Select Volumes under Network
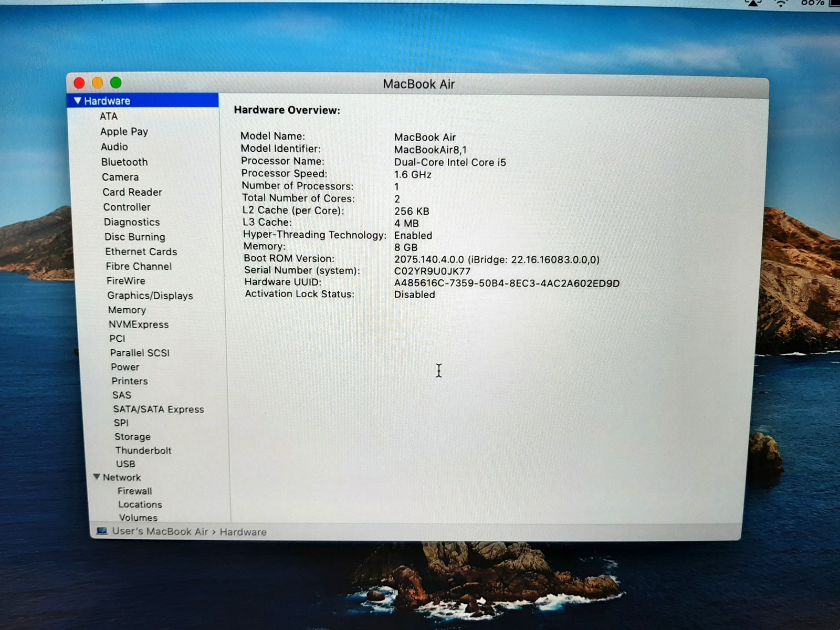The image size is (840, 630). [x=138, y=518]
